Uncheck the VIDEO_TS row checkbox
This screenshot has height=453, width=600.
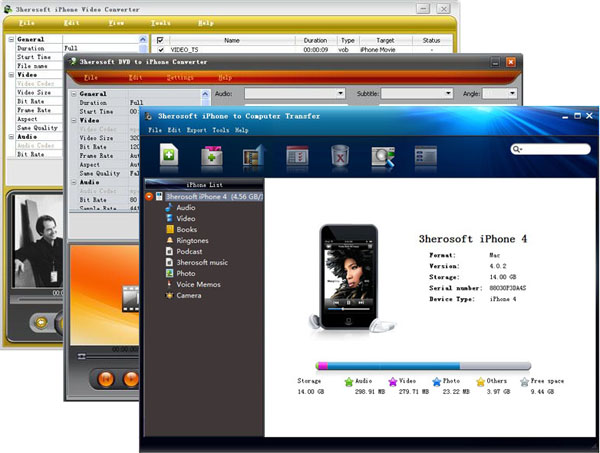coord(161,49)
